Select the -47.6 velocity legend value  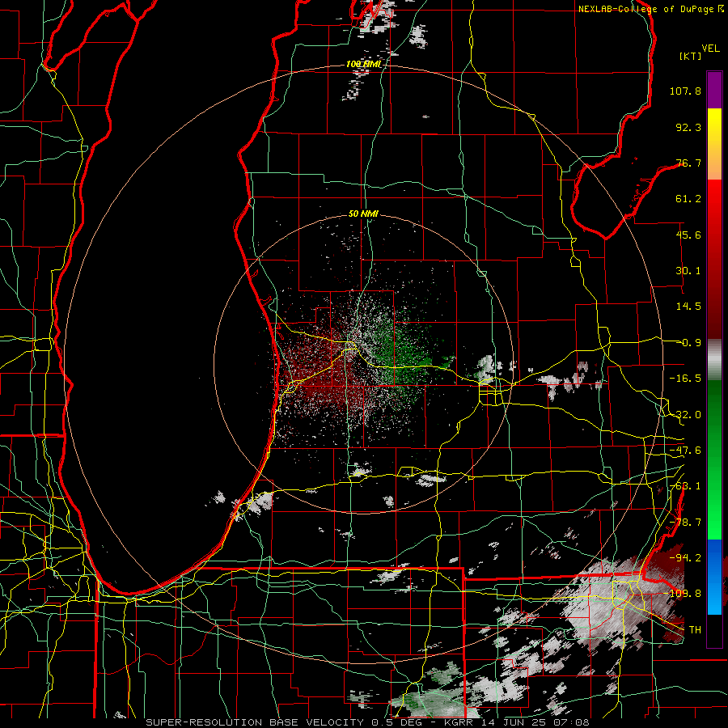685,451
